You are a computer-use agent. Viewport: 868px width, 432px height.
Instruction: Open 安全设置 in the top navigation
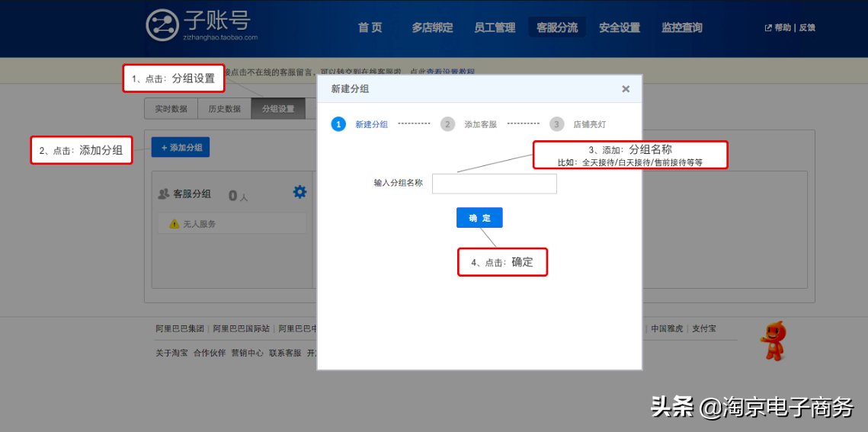click(x=620, y=27)
